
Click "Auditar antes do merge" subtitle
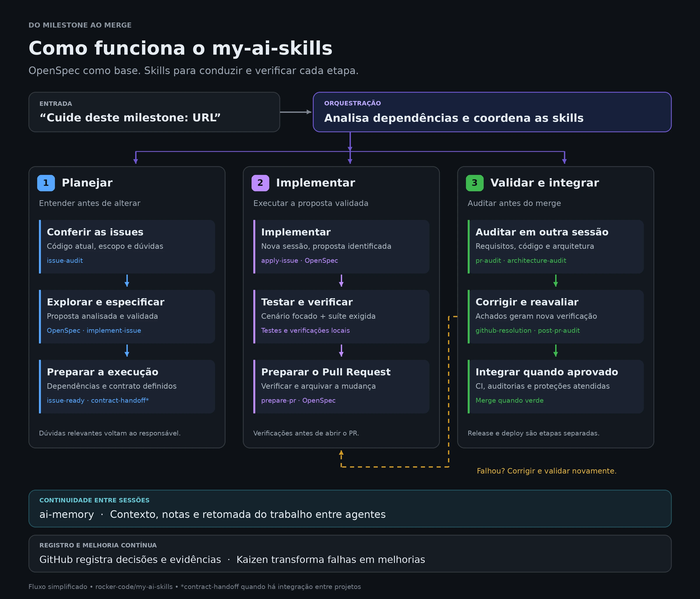(514, 203)
